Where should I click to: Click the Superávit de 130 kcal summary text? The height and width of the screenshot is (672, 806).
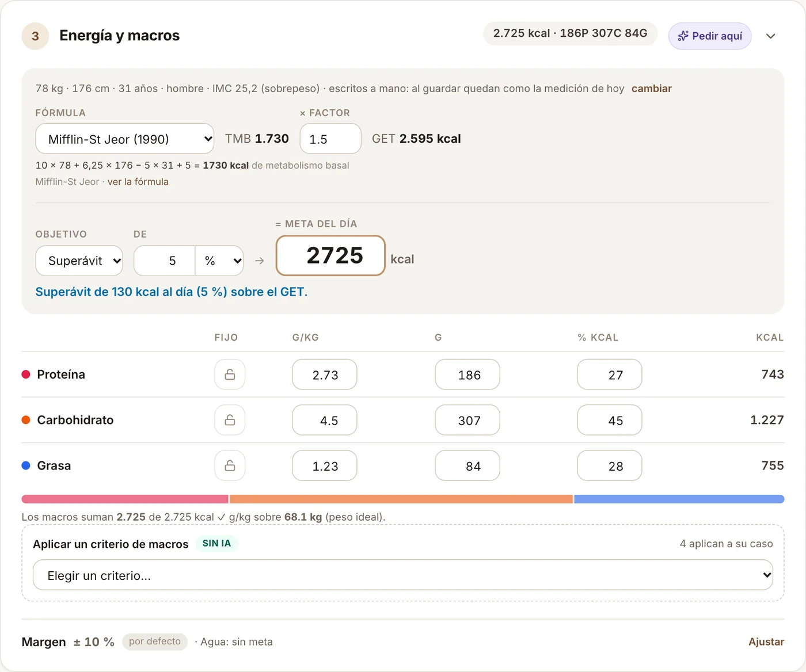click(x=172, y=292)
